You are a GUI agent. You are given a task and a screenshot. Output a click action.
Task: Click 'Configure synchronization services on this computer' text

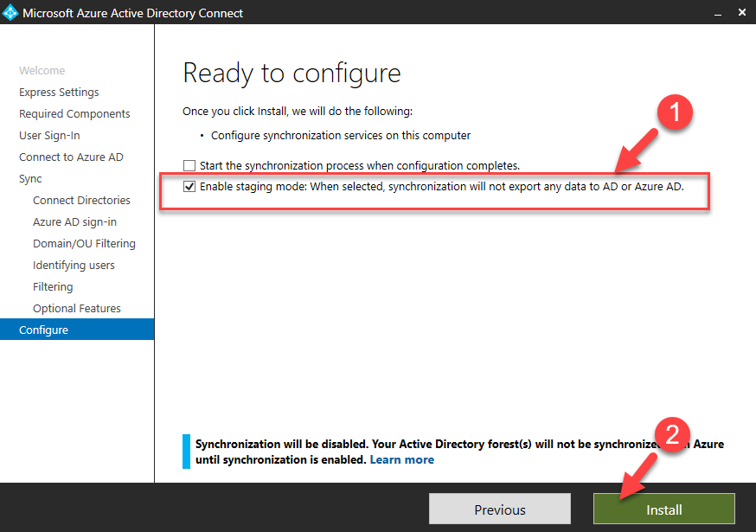point(341,136)
